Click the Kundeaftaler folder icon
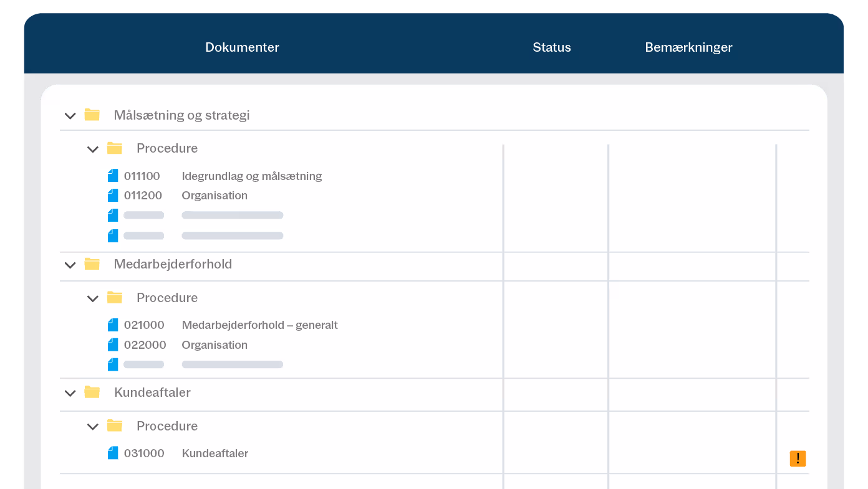868x489 pixels. [92, 392]
